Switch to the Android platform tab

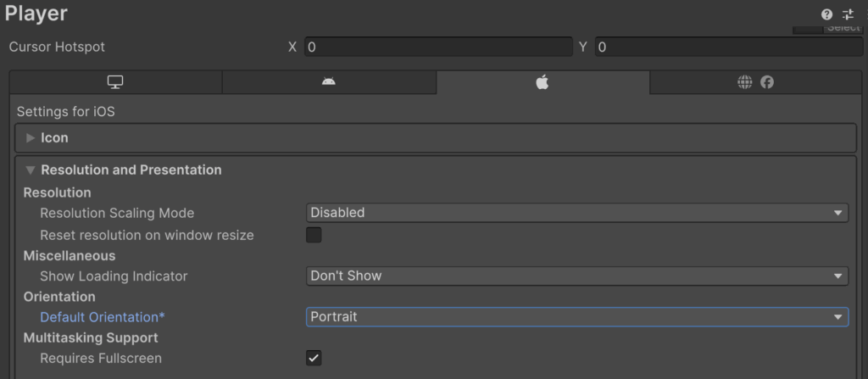[x=329, y=82]
